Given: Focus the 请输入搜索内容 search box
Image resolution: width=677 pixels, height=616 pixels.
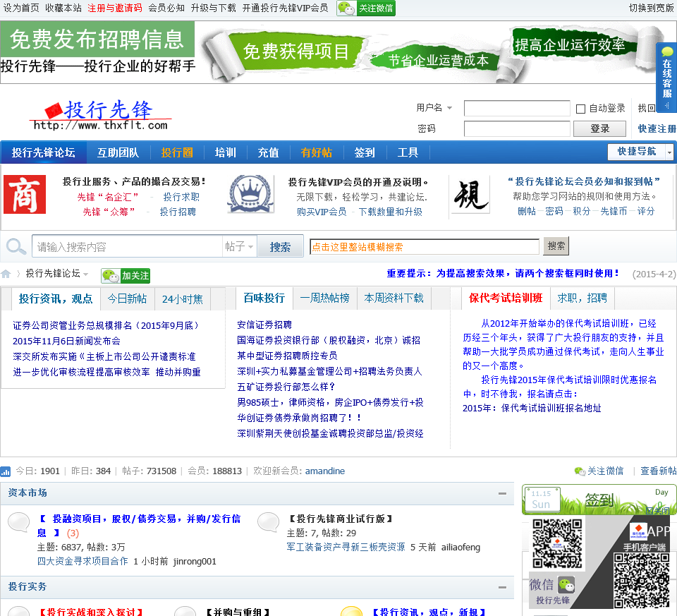Looking at the screenshot, I should coord(128,246).
